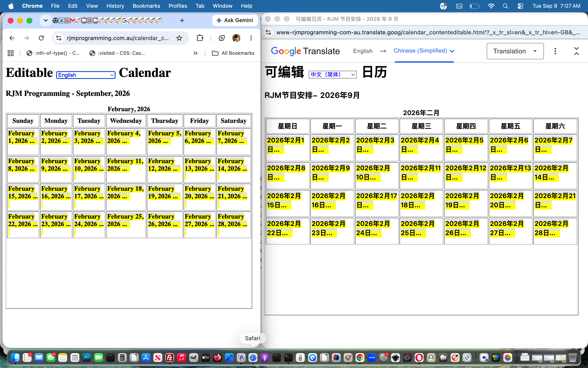Screen dimensions: 588x368
Task: Open Opera from the dock
Action: tap(419, 358)
